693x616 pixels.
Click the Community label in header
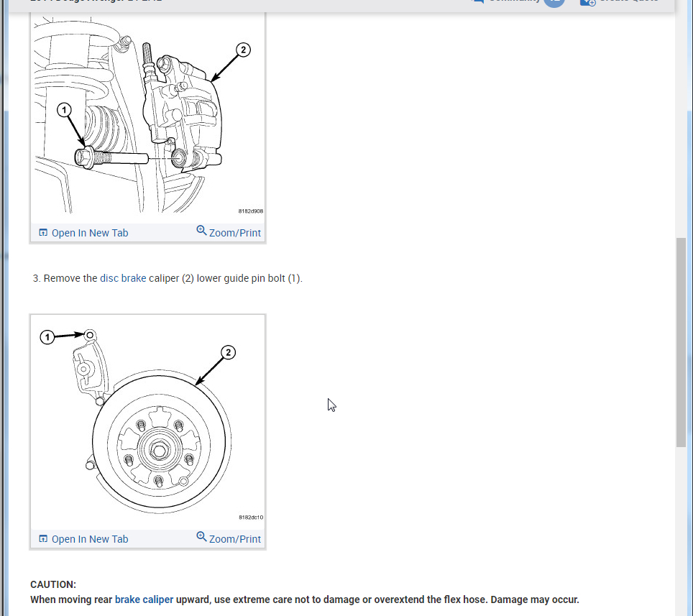click(x=514, y=1)
